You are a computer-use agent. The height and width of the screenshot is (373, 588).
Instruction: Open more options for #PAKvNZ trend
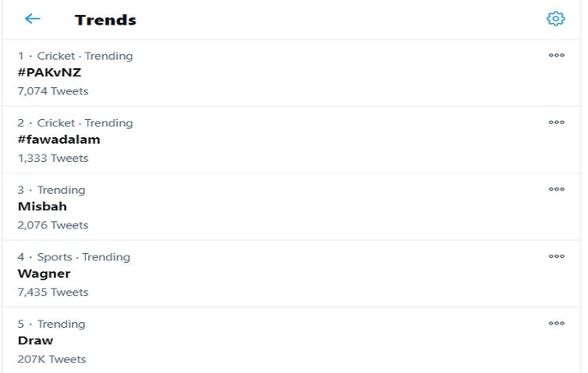pos(556,56)
